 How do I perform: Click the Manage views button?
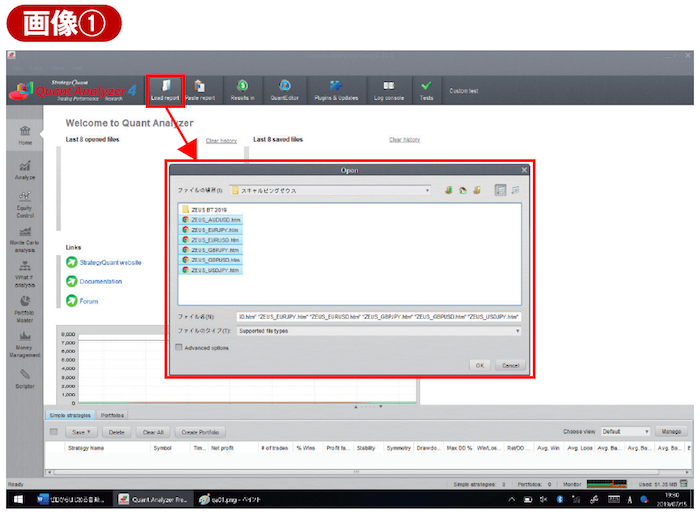(x=671, y=431)
